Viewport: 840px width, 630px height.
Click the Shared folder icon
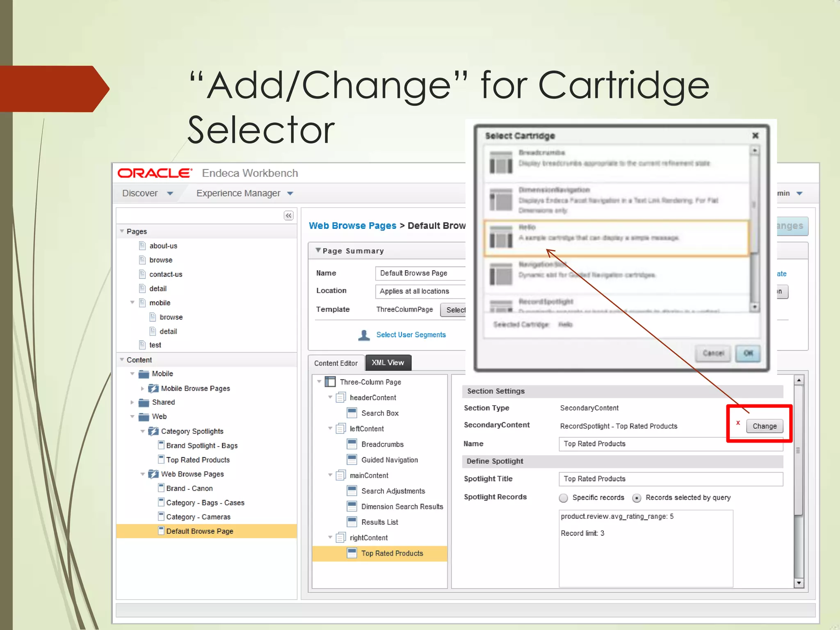click(144, 402)
